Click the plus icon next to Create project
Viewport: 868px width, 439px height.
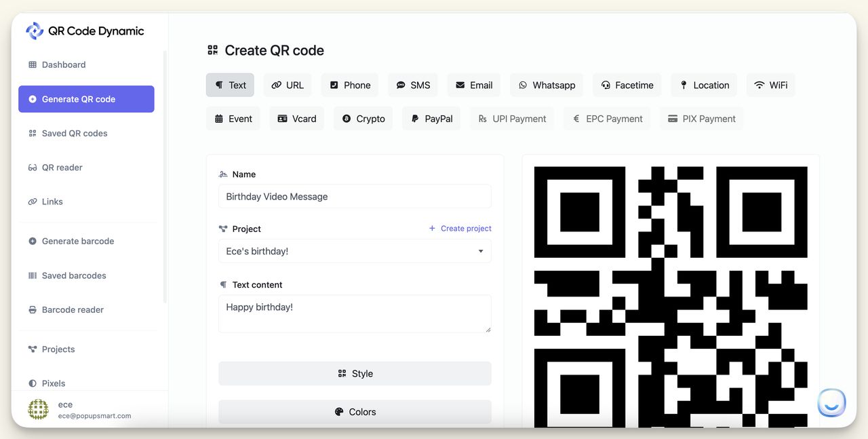[x=432, y=229]
